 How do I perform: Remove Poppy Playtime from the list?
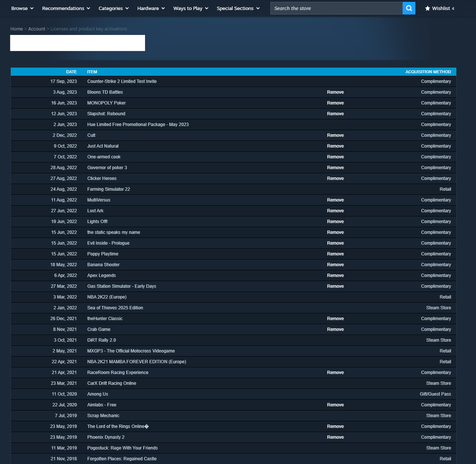(x=335, y=254)
